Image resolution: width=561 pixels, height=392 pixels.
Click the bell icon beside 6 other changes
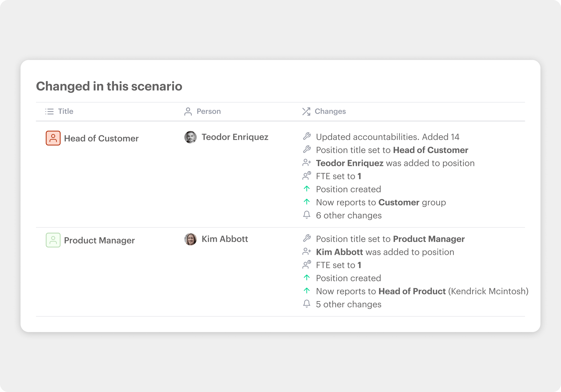tap(307, 215)
